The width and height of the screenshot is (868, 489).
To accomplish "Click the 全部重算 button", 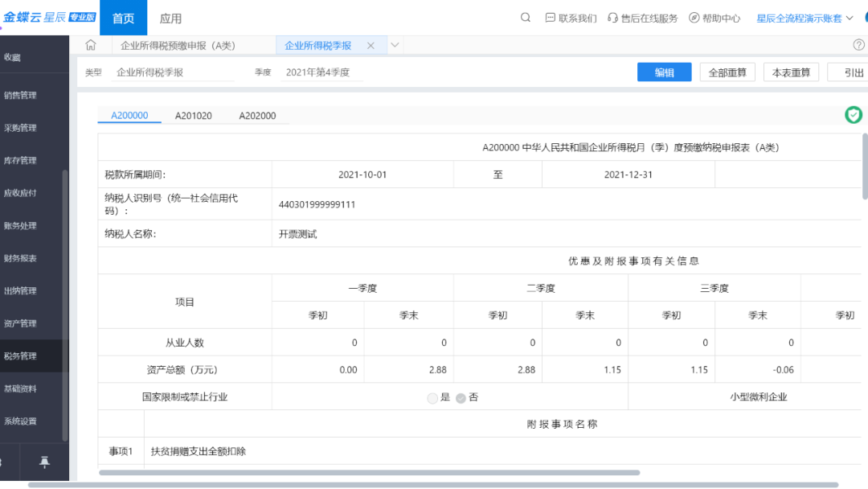I will 727,72.
